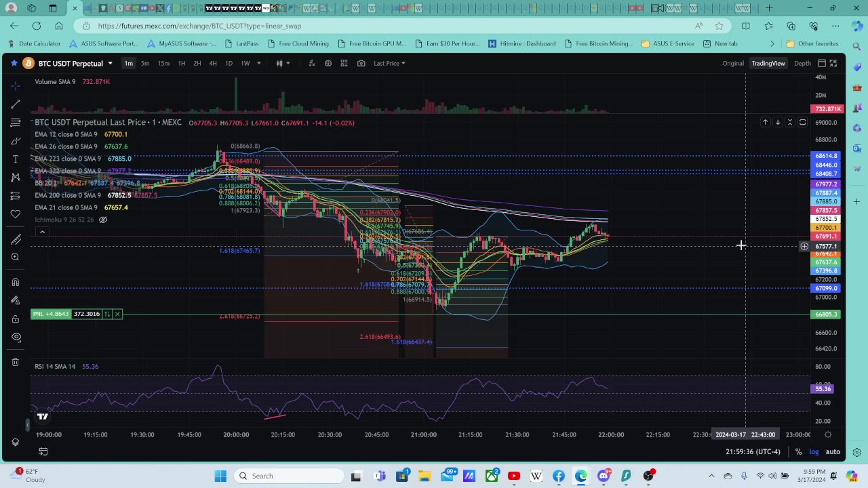868x488 pixels.
Task: Open time axis settings gear
Action: coord(828,434)
